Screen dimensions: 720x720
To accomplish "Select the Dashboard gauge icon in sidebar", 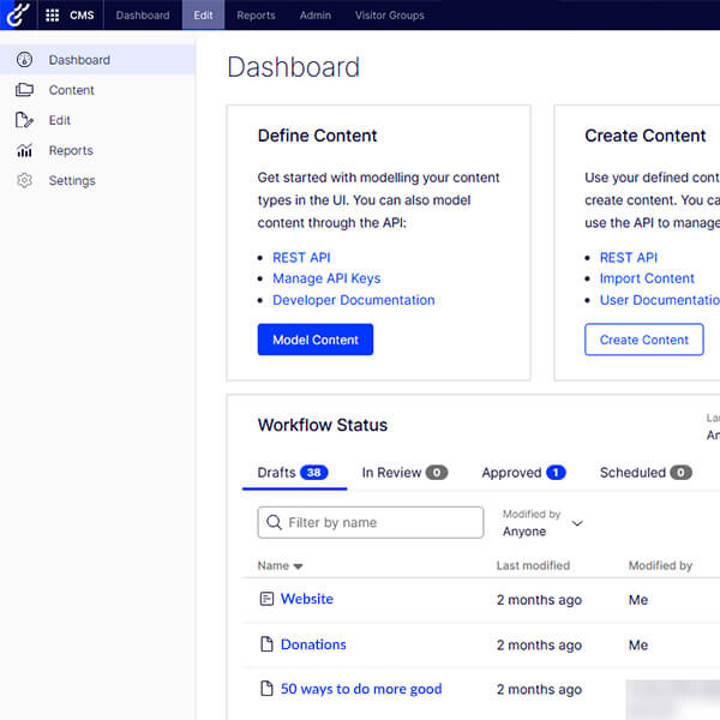I will pyautogui.click(x=25, y=60).
